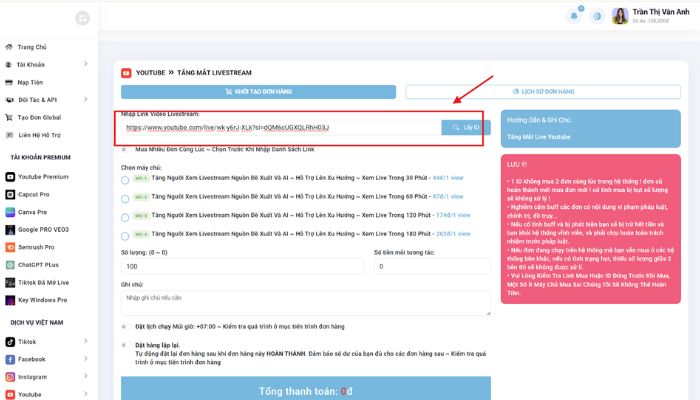Click the Tài Khoản icon
The height and width of the screenshot is (400, 700).
(x=8, y=65)
